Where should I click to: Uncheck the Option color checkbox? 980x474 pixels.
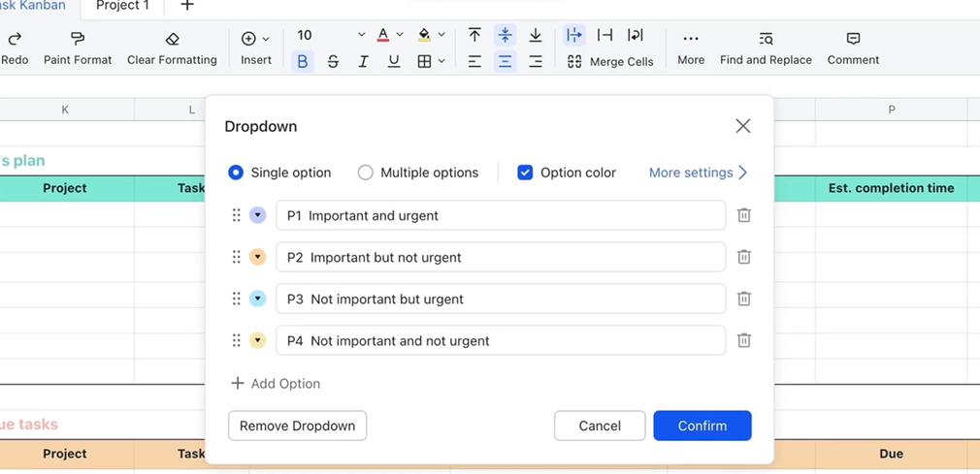(x=525, y=173)
